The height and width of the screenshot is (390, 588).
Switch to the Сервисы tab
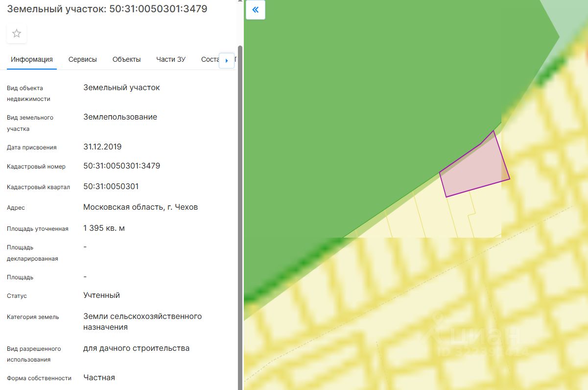tap(83, 59)
